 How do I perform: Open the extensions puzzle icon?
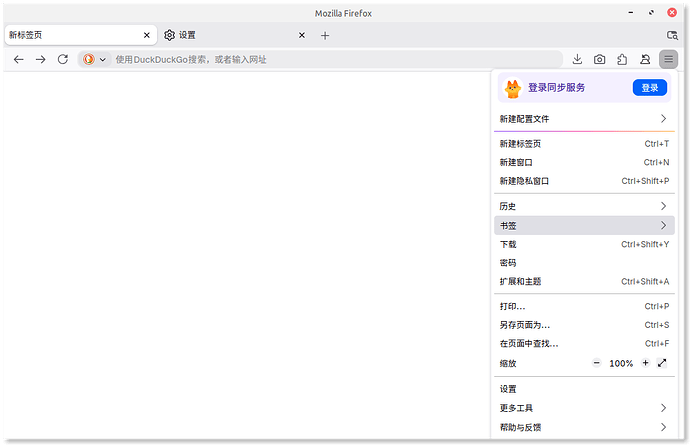point(622,59)
